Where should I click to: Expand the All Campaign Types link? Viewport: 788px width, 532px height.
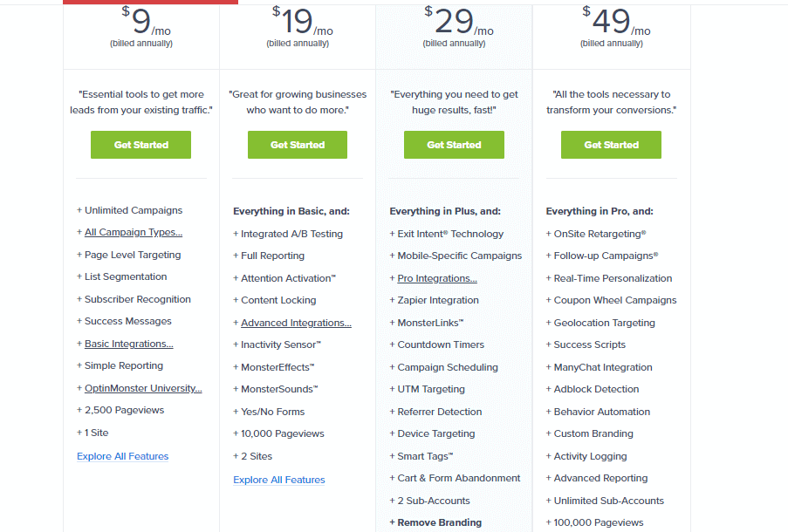133,232
